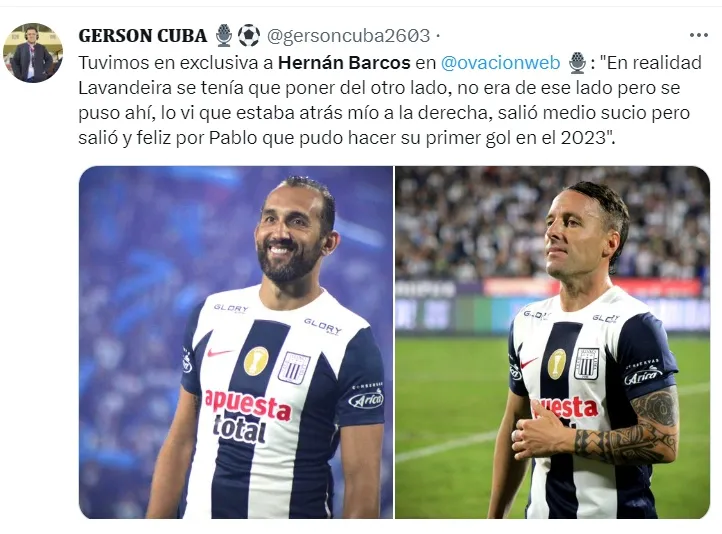Open Gerson Cuba's profile avatar

(x=33, y=52)
